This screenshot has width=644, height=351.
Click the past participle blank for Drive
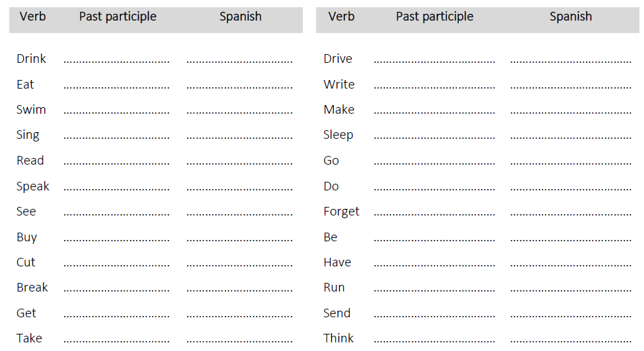(434, 61)
